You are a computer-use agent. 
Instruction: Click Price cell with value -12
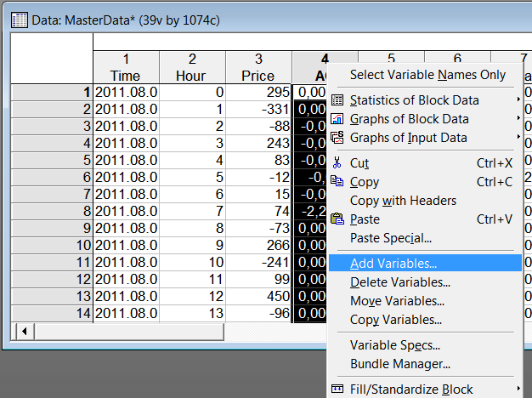coord(258,177)
